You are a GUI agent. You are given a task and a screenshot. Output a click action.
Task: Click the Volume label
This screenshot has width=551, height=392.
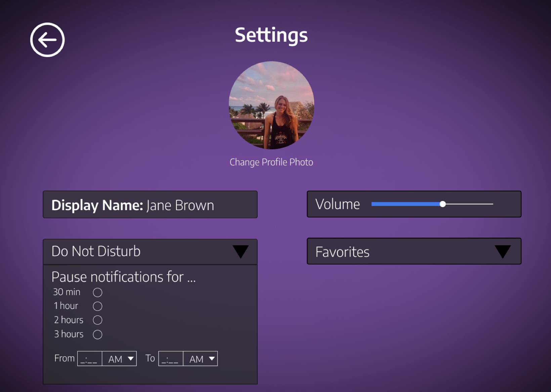click(x=338, y=204)
